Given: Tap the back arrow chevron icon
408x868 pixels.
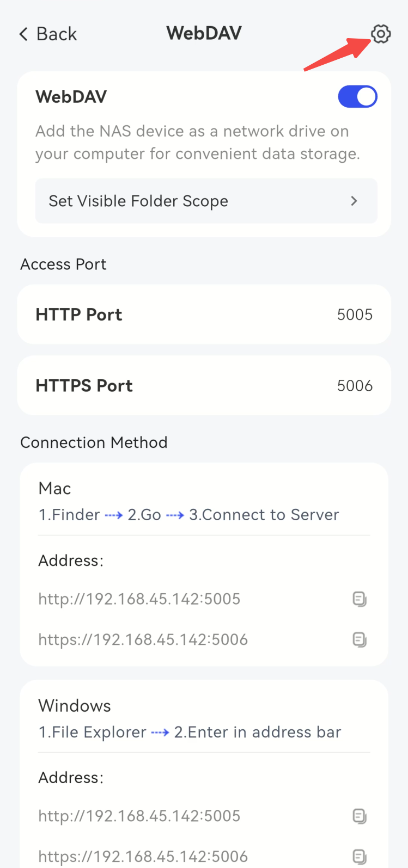Looking at the screenshot, I should (x=23, y=34).
